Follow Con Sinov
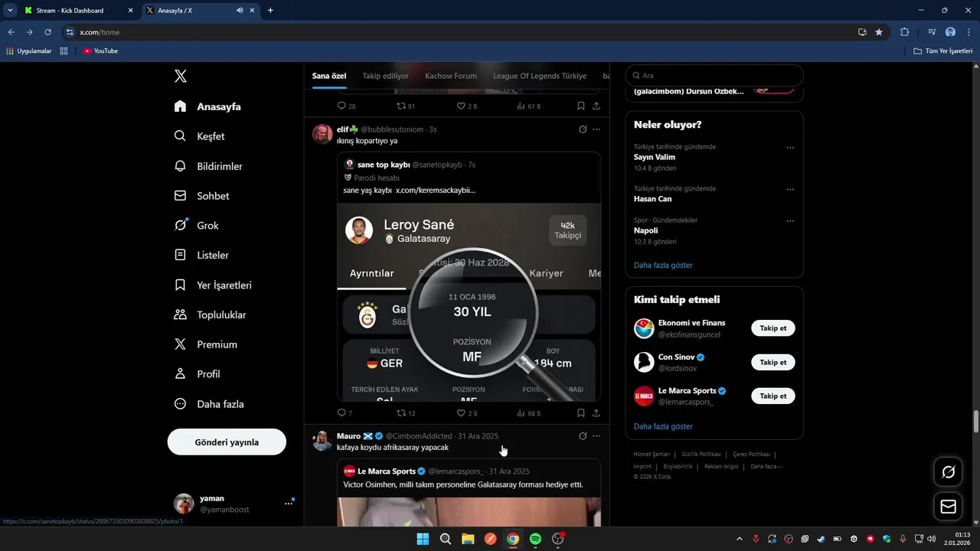 773,362
